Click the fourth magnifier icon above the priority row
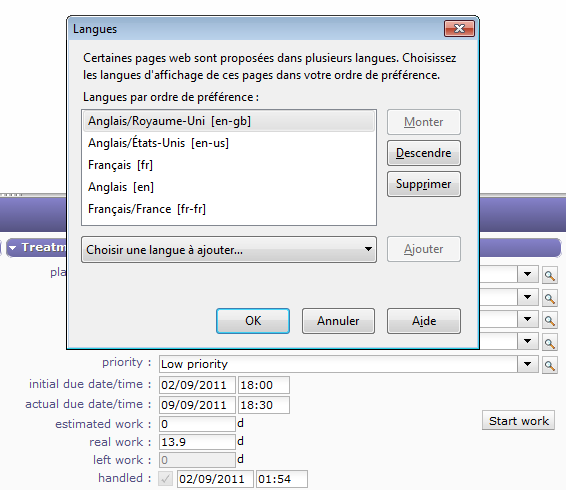Image resolution: width=566 pixels, height=490 pixels. (550, 343)
